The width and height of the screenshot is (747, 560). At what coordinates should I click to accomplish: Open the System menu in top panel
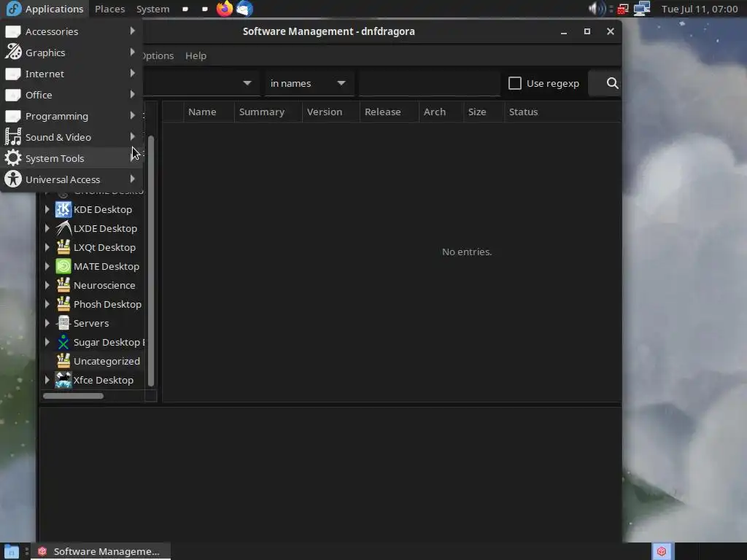pyautogui.click(x=152, y=9)
